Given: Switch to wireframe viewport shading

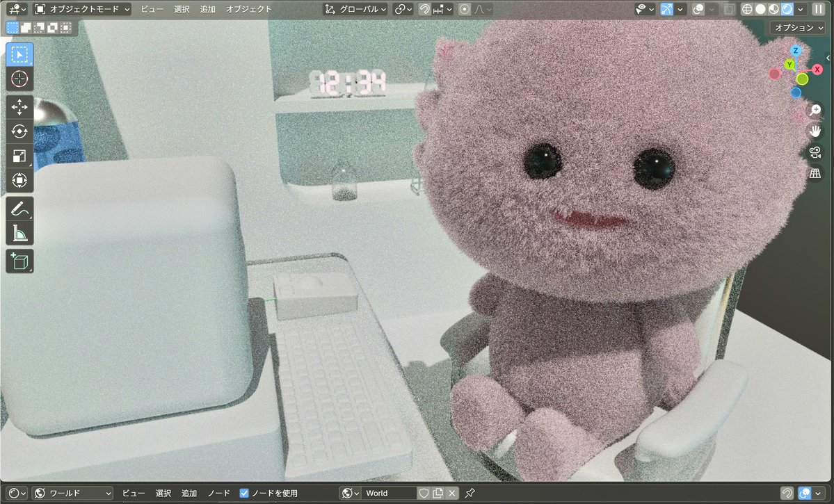Looking at the screenshot, I should 747,9.
